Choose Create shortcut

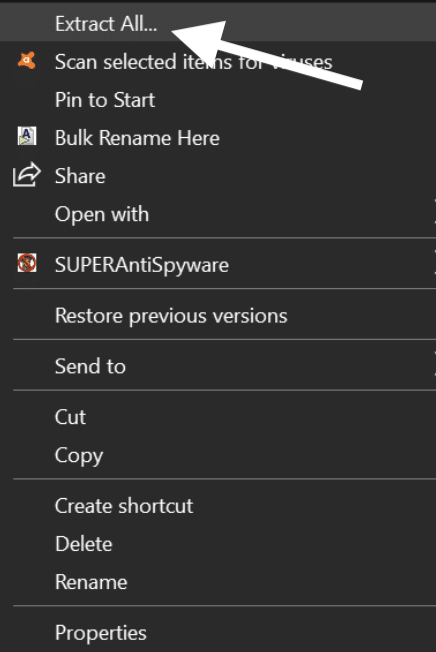click(x=124, y=506)
